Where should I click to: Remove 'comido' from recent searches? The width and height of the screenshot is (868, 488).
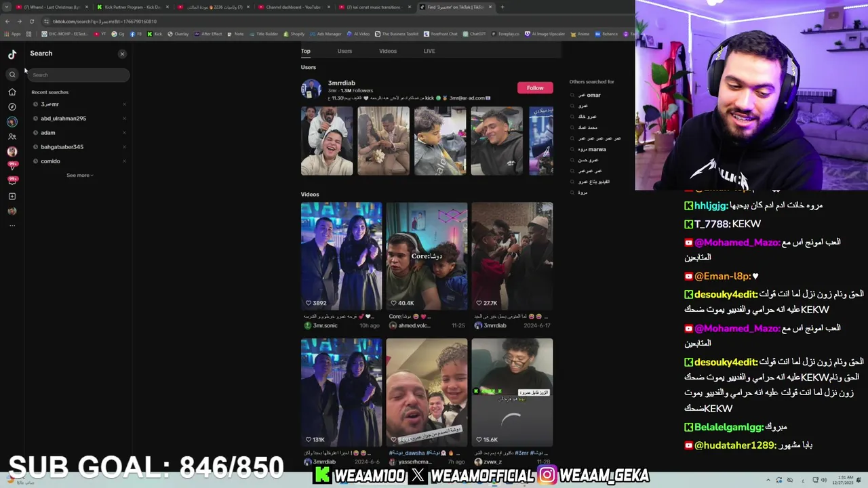[x=124, y=161]
